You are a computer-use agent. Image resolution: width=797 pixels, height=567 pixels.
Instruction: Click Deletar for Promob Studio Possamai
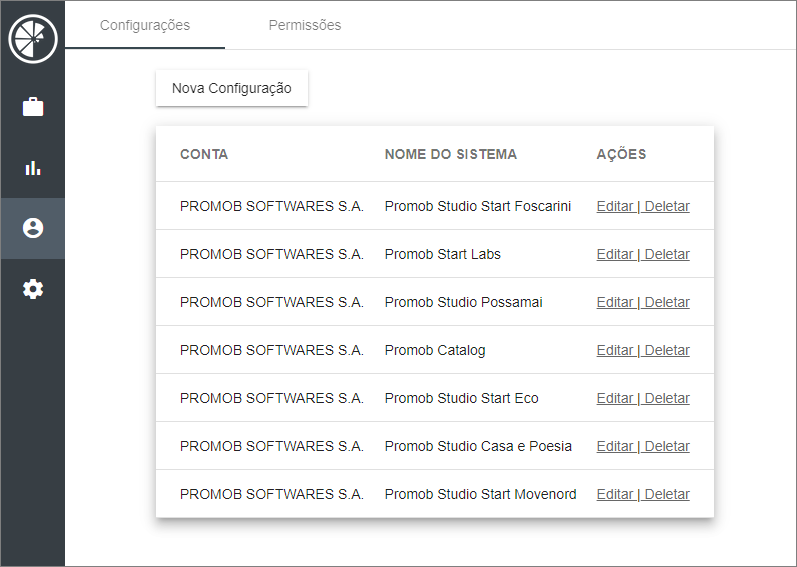[667, 302]
